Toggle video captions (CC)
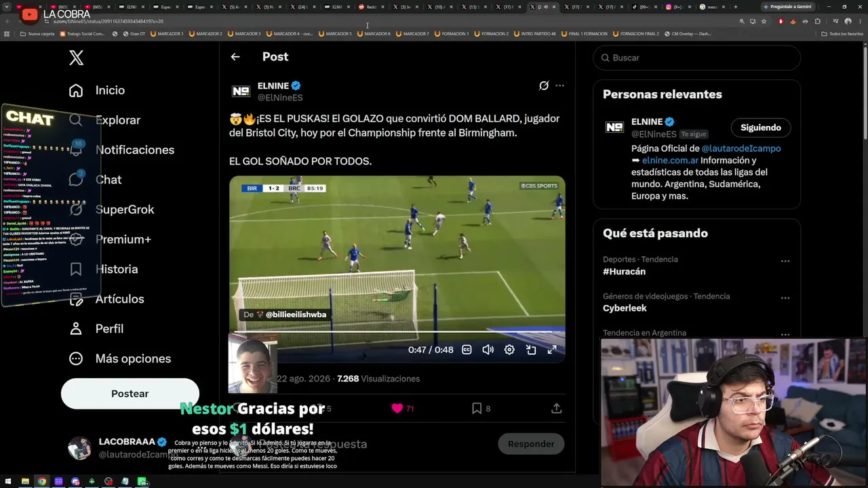 [x=467, y=350]
